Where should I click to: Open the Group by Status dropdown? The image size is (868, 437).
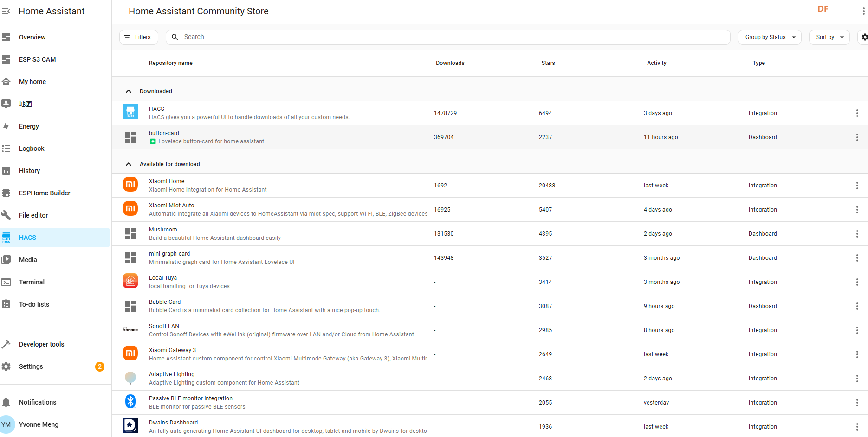pyautogui.click(x=770, y=37)
